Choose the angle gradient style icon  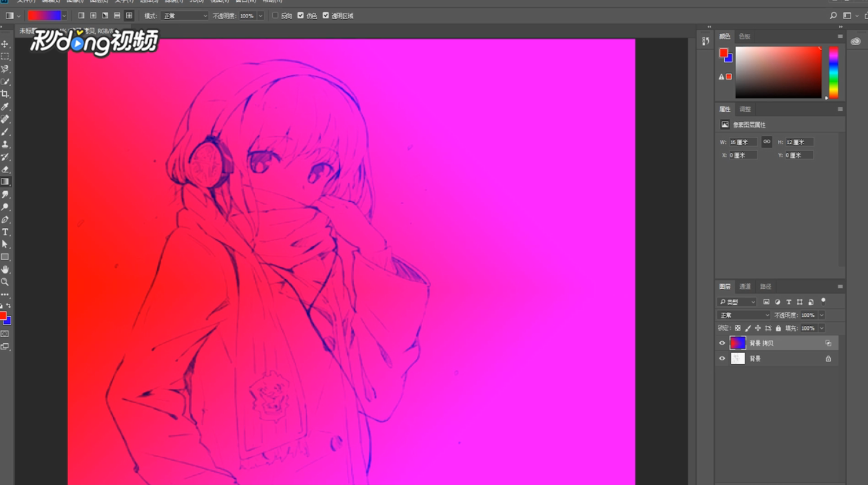pos(105,16)
